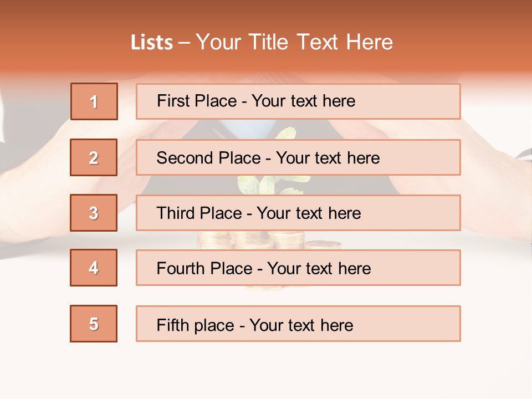Click into the 'Third Place' text box
The width and height of the screenshot is (532, 399).
coord(298,213)
